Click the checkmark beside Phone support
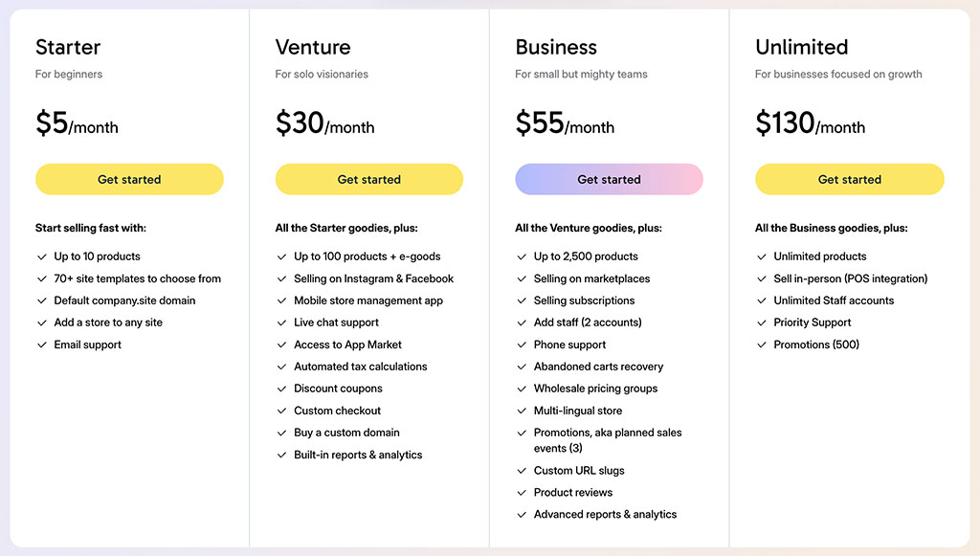This screenshot has width=980, height=556. point(520,345)
